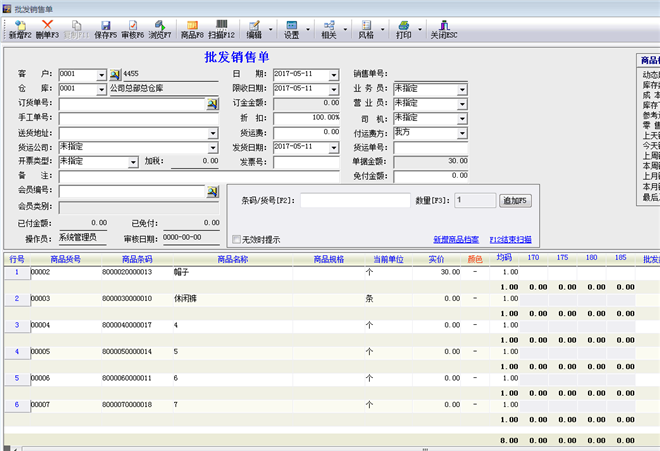This screenshot has width=660, height=451.
Task: Start barcode scan with 扫描F12
Action: click(221, 29)
